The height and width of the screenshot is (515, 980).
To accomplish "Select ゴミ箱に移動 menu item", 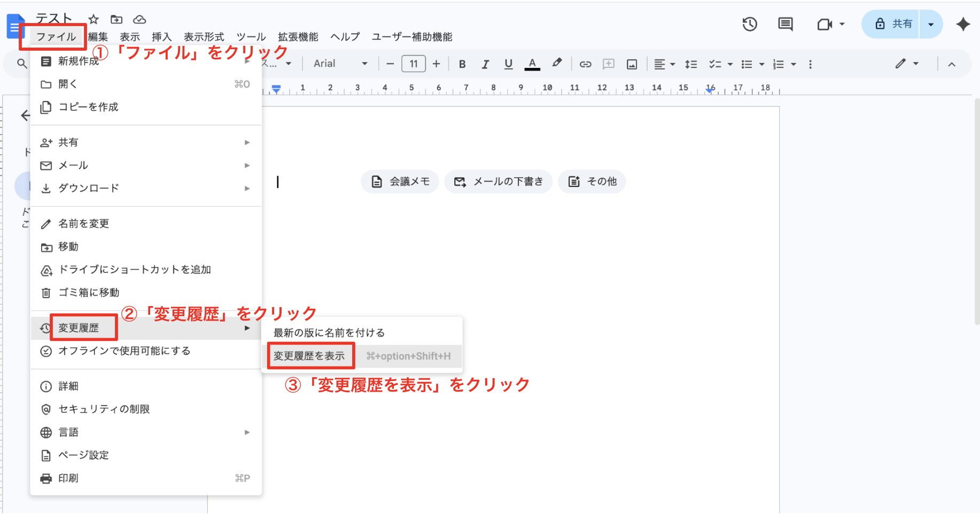I will pos(146,292).
